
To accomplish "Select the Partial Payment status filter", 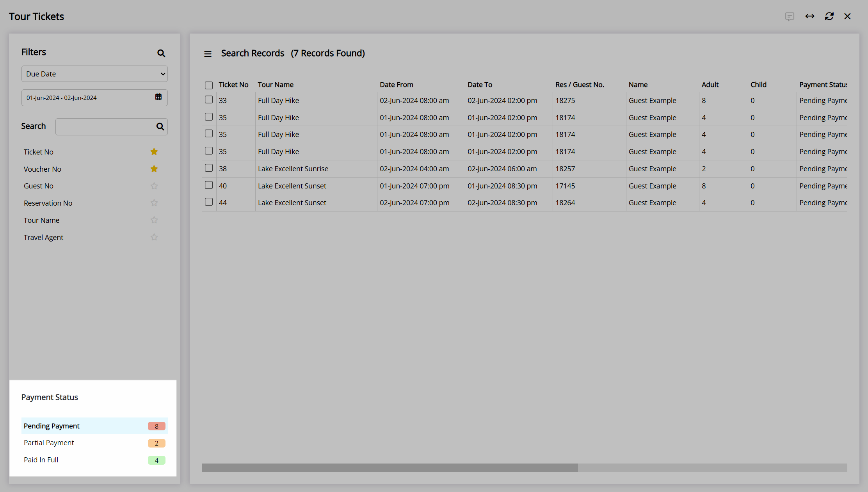I will click(94, 443).
